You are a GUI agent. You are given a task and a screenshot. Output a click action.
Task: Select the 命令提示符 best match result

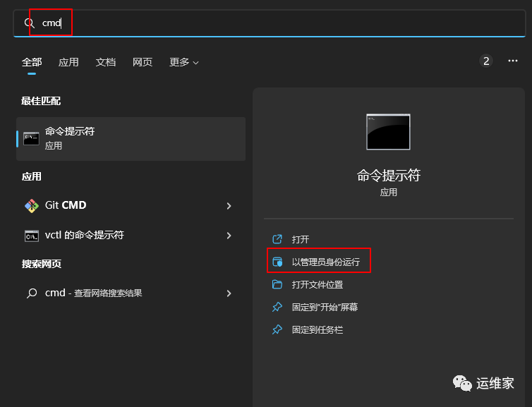click(x=131, y=139)
